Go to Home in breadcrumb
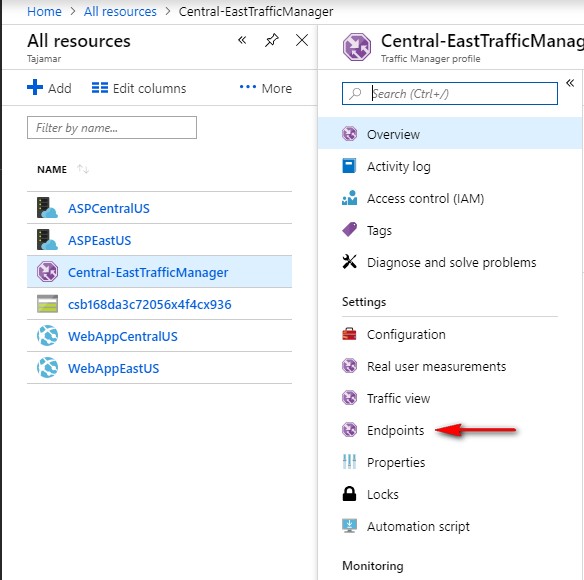The height and width of the screenshot is (580, 584). coord(44,12)
